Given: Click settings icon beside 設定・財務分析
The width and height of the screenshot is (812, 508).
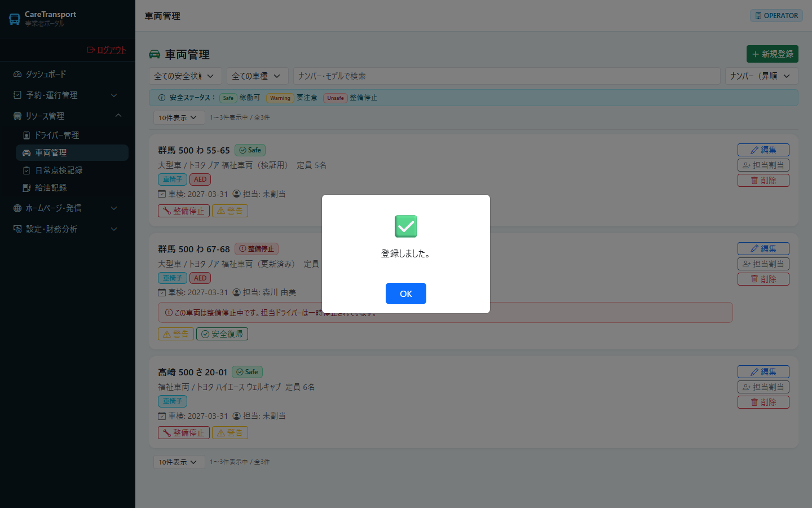Looking at the screenshot, I should tap(17, 229).
